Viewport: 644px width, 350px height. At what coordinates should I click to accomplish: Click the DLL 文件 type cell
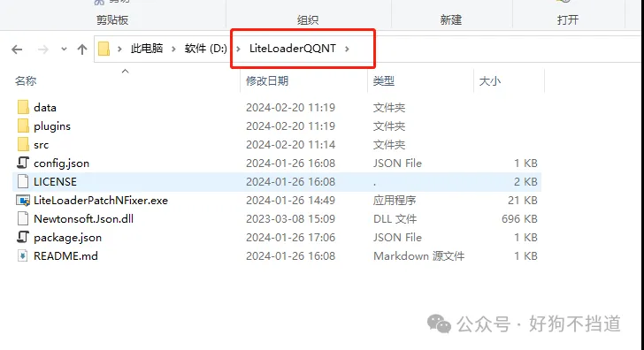tap(395, 218)
